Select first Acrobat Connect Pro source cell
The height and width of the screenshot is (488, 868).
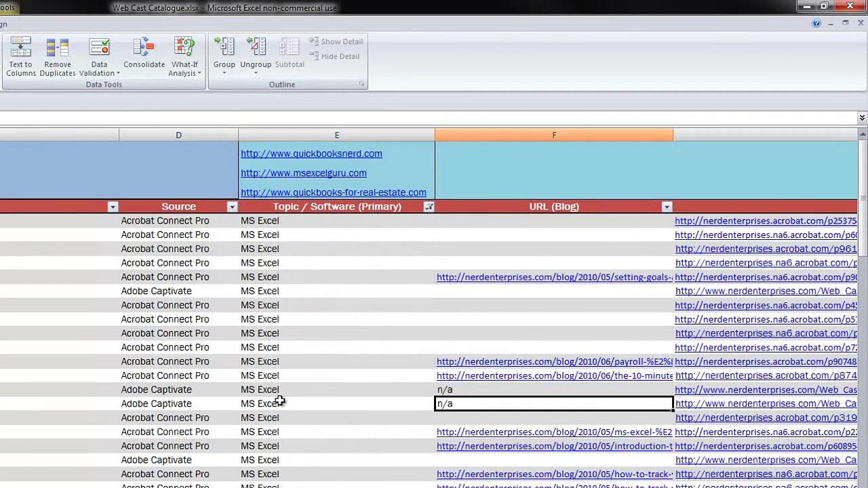click(x=179, y=221)
